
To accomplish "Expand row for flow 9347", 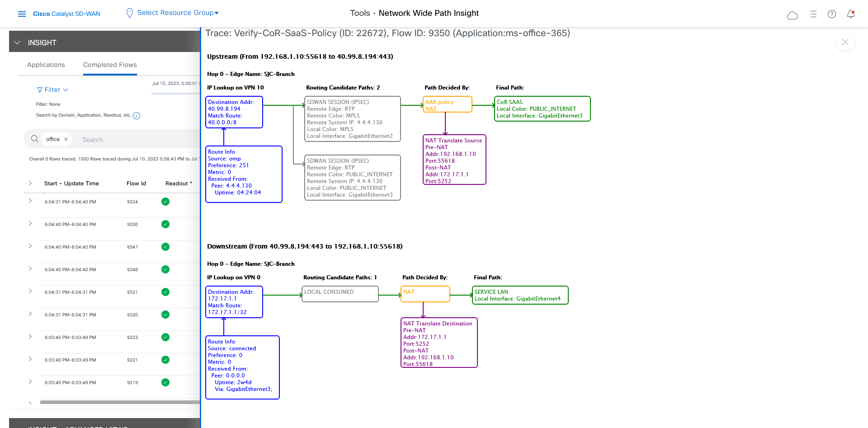I will (30, 246).
